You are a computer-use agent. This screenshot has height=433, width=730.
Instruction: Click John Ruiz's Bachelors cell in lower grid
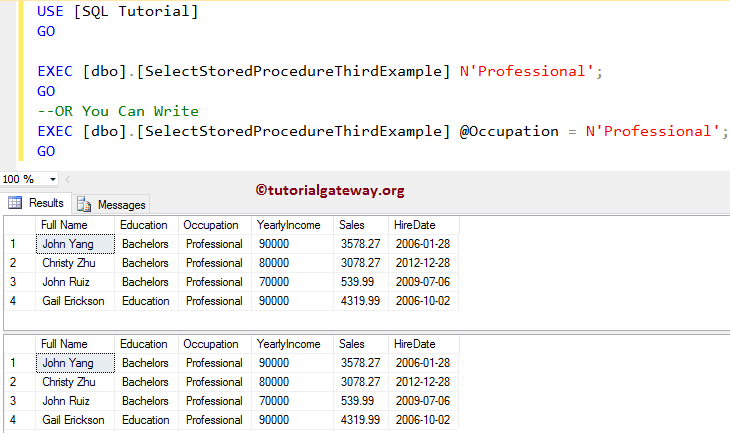(146, 401)
